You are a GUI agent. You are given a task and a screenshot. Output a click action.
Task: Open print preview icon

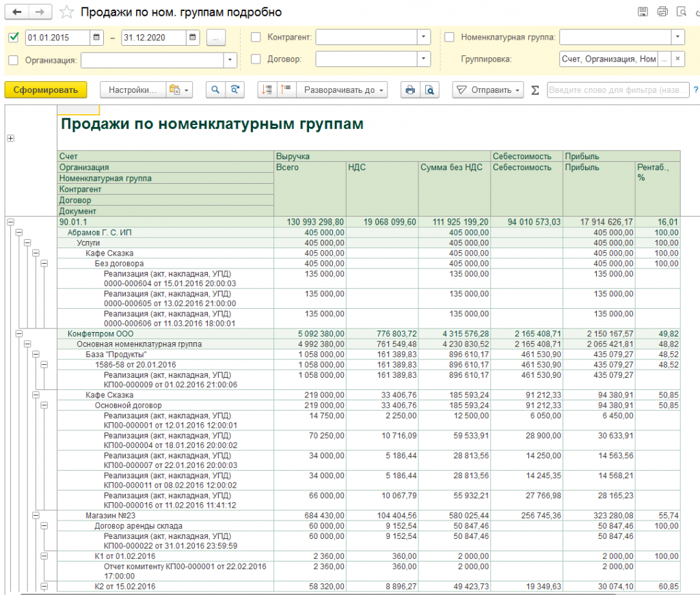[x=429, y=89]
